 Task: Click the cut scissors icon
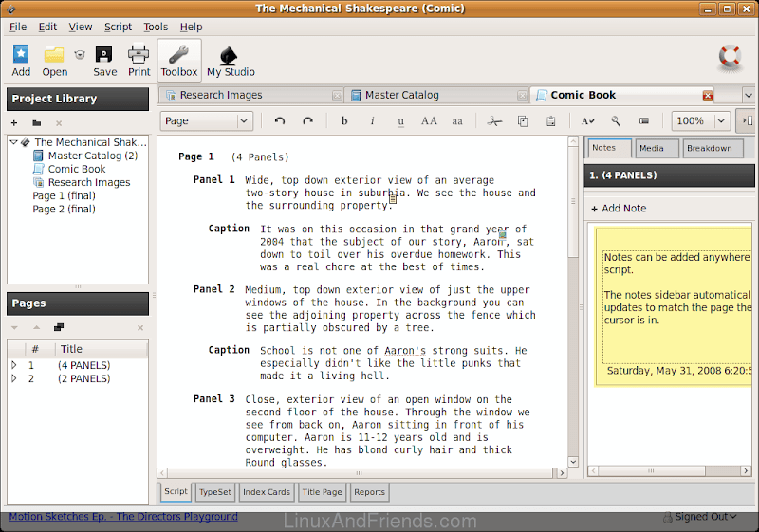pos(493,121)
